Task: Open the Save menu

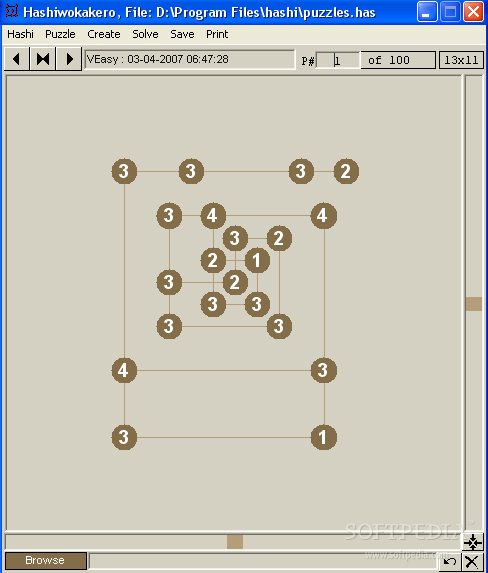Action: click(182, 34)
